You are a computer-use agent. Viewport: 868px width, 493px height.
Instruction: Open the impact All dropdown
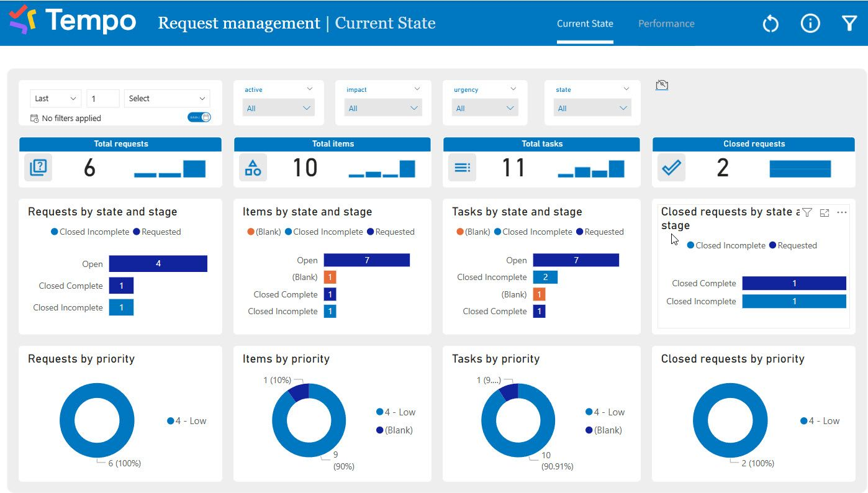[383, 108]
